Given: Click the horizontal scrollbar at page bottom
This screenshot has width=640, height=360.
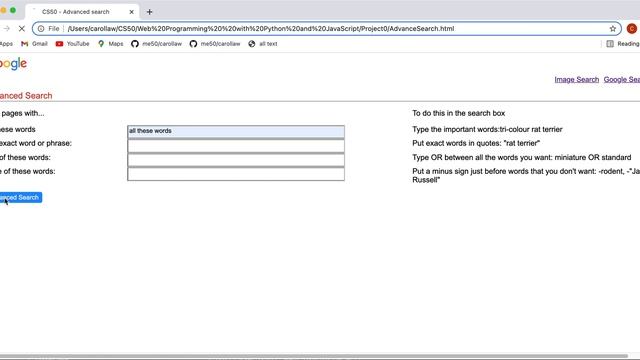Looking at the screenshot, I should click(313, 356).
